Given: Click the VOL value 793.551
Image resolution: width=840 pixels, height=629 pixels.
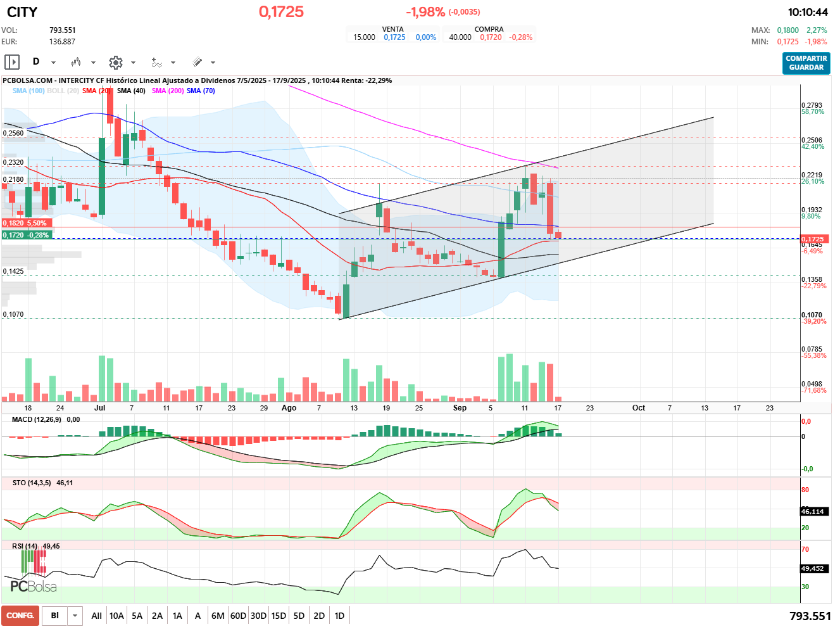Looking at the screenshot, I should pos(63,30).
